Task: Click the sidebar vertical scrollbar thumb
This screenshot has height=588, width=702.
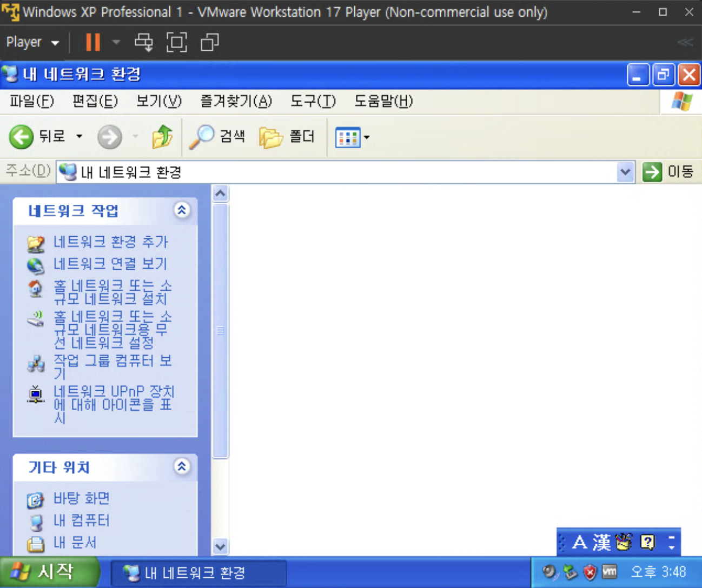Action: pos(220,330)
